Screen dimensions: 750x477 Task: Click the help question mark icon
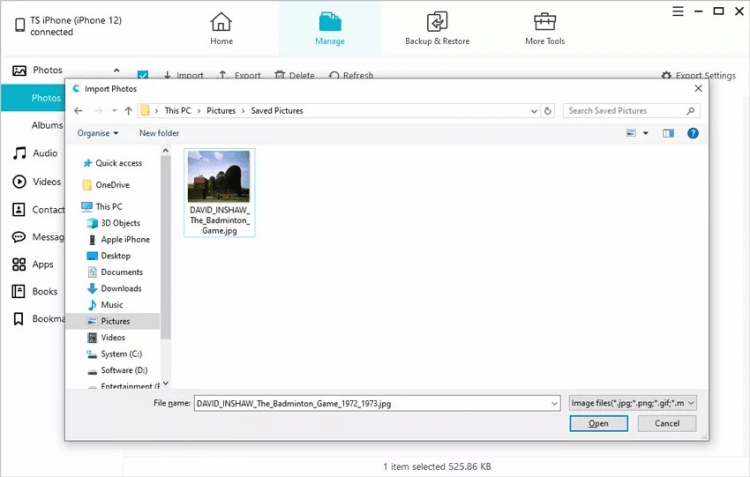click(x=692, y=133)
